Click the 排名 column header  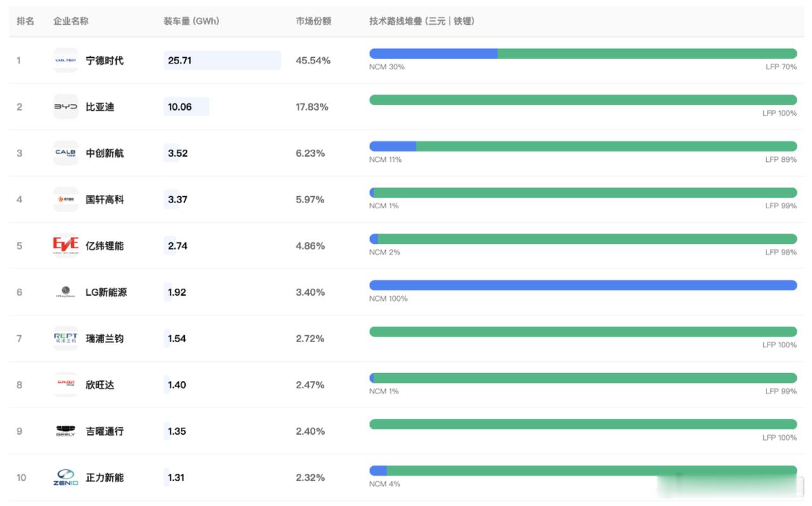point(25,21)
